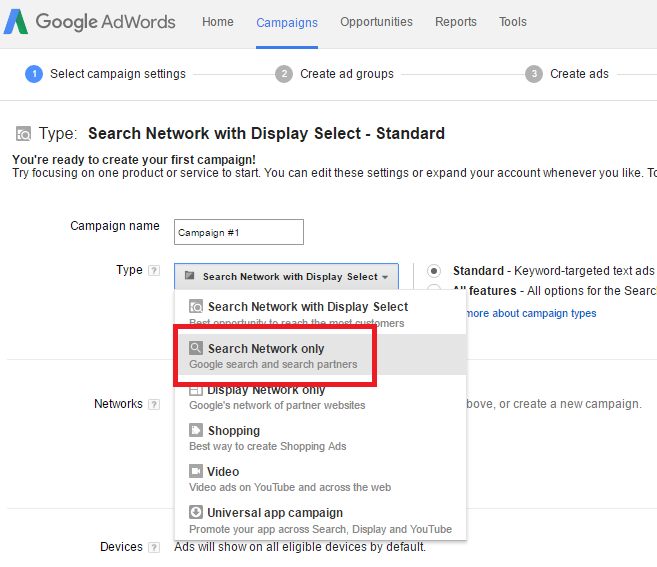Viewport: 657px width, 567px height.
Task: Click the Campaign name label
Action: 115,226
